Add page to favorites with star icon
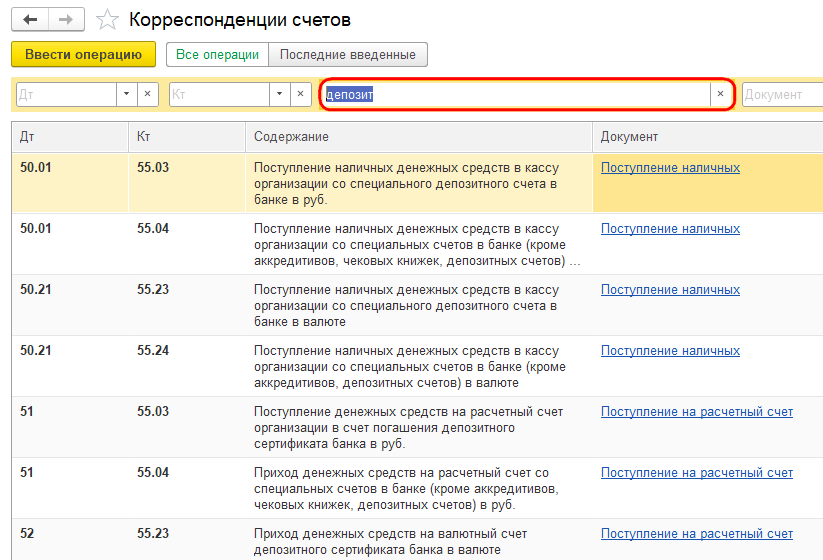823x560 pixels. pyautogui.click(x=107, y=20)
